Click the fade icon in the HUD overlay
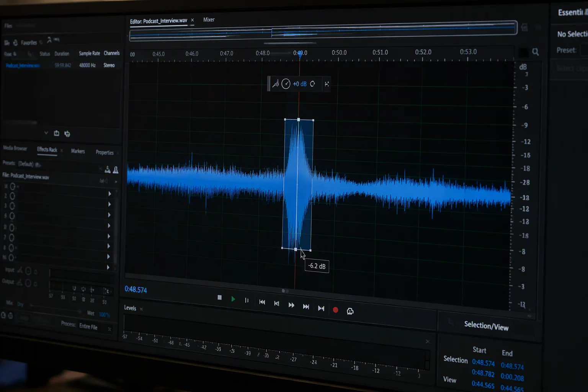This screenshot has width=588, height=392. click(275, 84)
